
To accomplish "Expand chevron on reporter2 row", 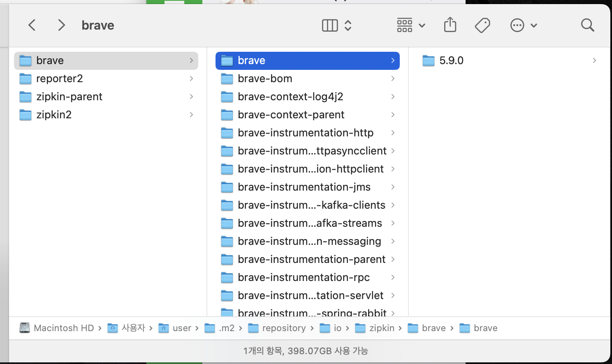I will click(x=191, y=78).
